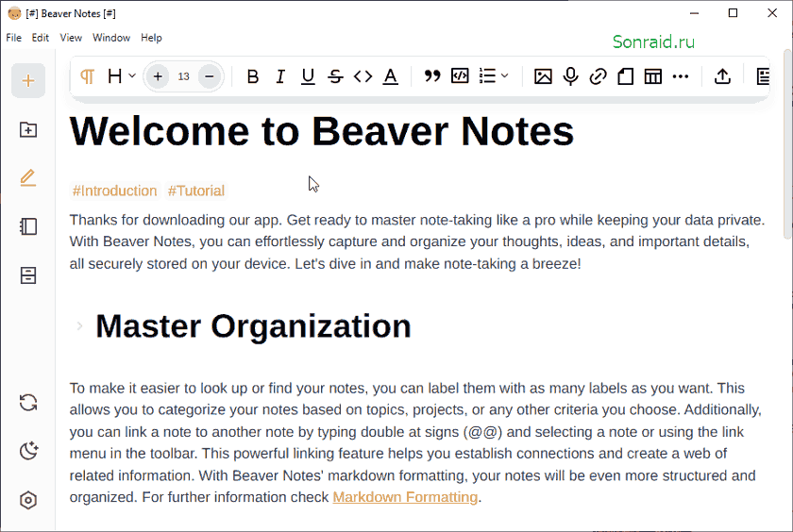Click the Master Organization heading
Image resolution: width=793 pixels, height=532 pixels.
253,325
